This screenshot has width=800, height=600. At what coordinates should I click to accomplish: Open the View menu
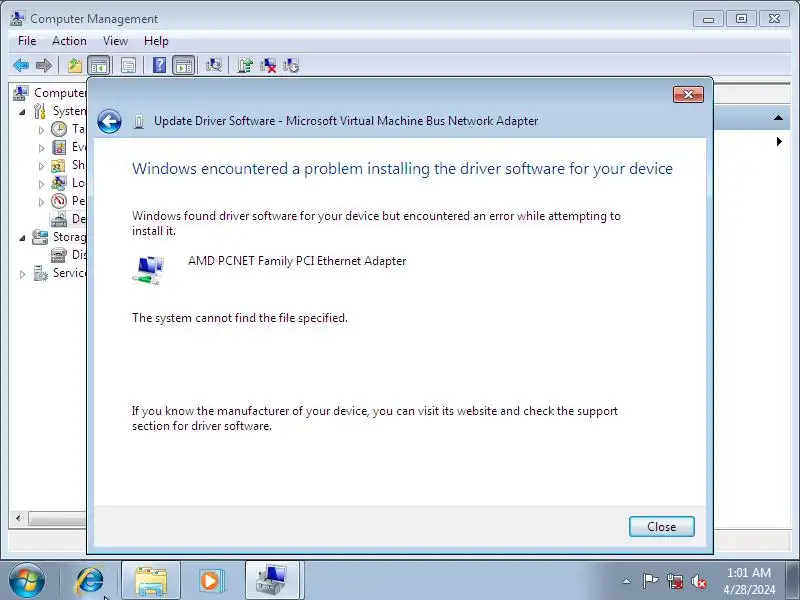tap(115, 41)
